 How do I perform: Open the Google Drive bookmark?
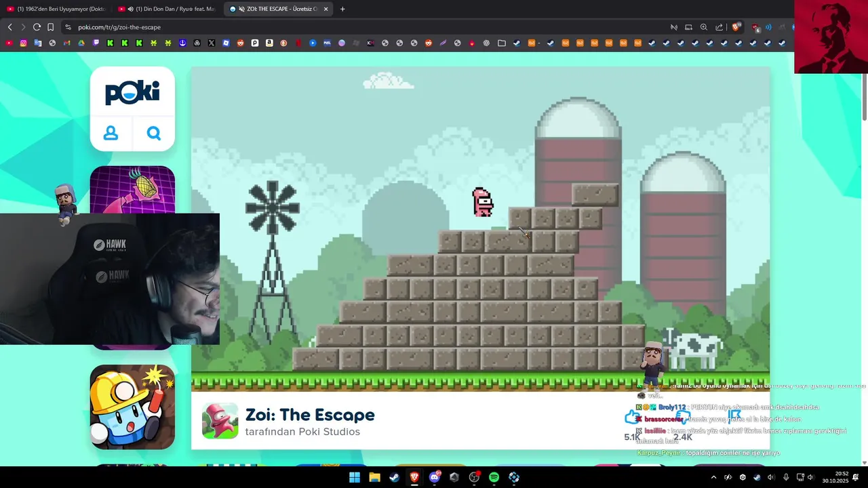[x=81, y=43]
